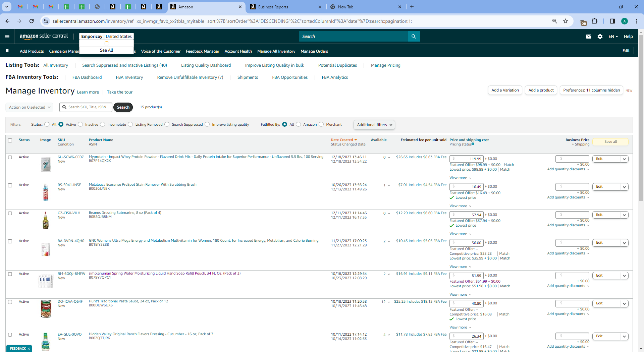Click the site information icon in address bar
The height and width of the screenshot is (352, 644).
[x=46, y=21]
